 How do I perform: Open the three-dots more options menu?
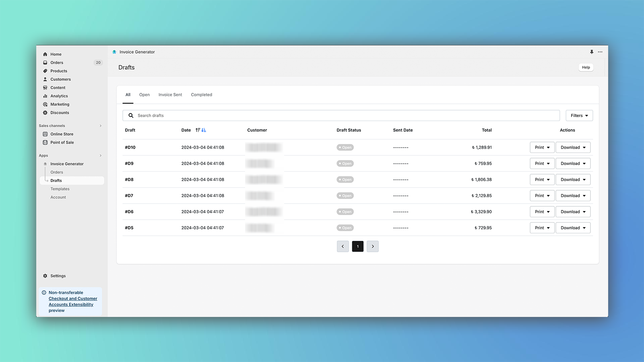tap(600, 52)
